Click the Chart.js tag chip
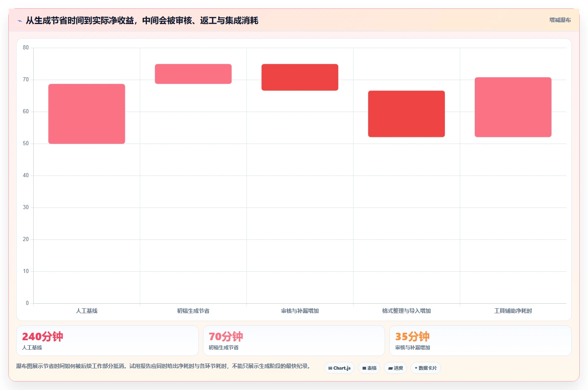The height and width of the screenshot is (390, 588). 339,368
